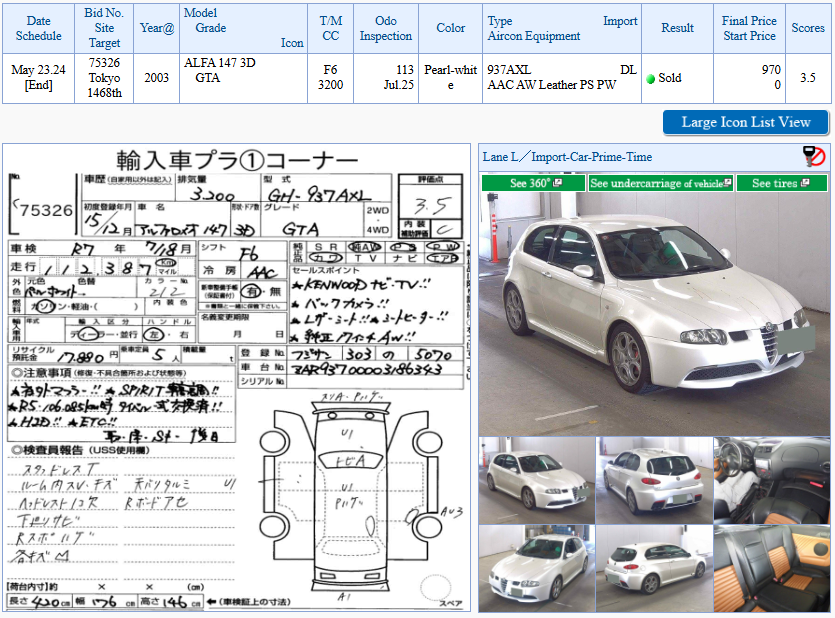The image size is (835, 618).
Task: Click the popup icon on See undercarriage
Action: tap(727, 183)
